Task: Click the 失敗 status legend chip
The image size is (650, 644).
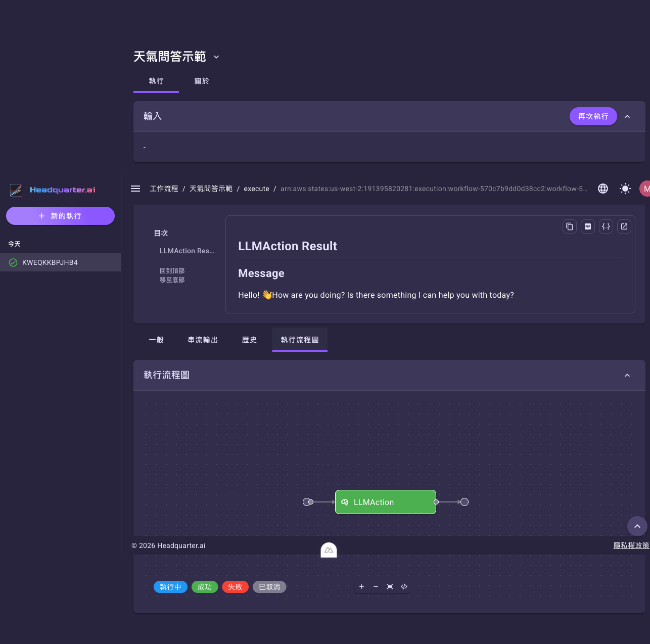Action: [235, 587]
